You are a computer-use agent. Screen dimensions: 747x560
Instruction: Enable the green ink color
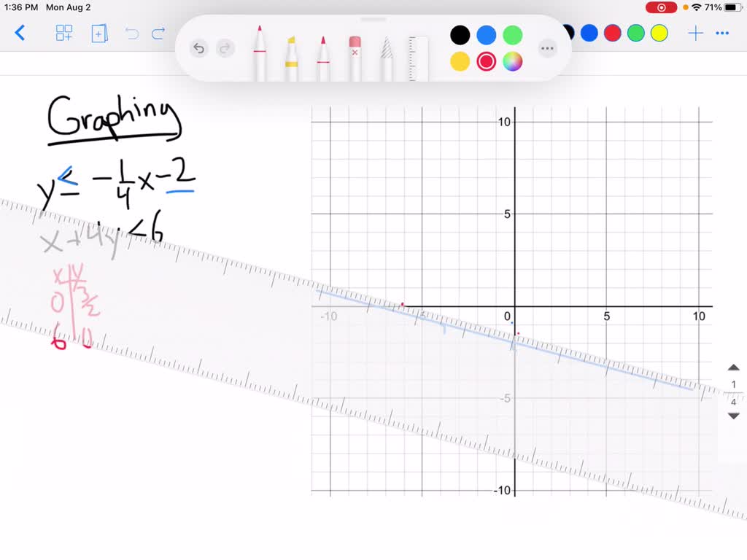click(x=512, y=34)
